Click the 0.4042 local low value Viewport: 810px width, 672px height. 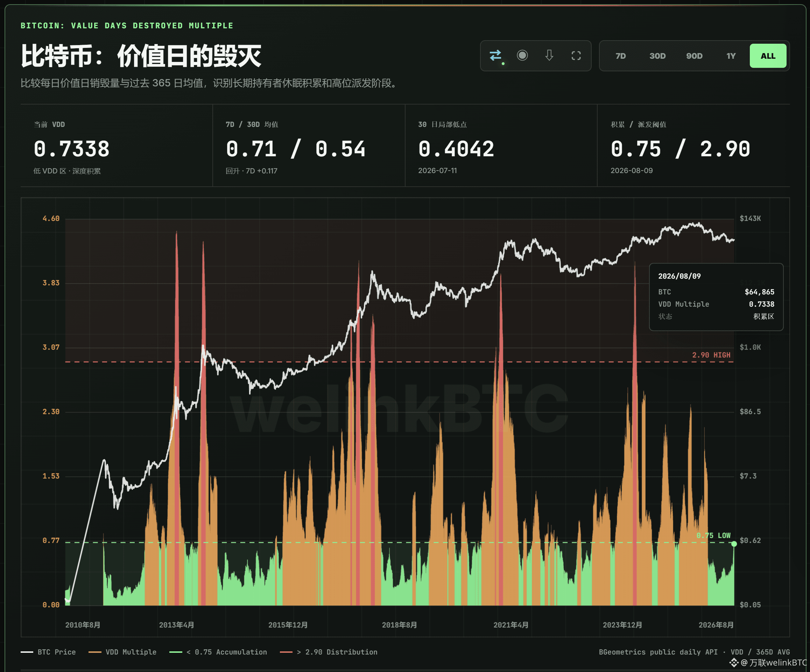tap(456, 149)
